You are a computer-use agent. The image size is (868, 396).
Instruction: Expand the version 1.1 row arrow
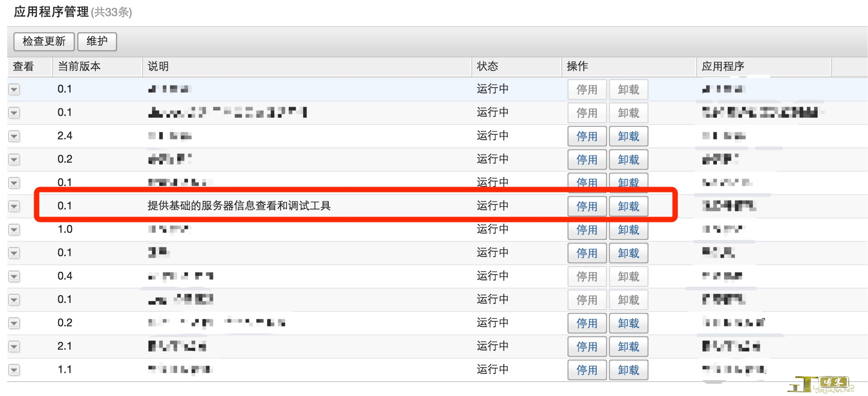click(x=14, y=370)
